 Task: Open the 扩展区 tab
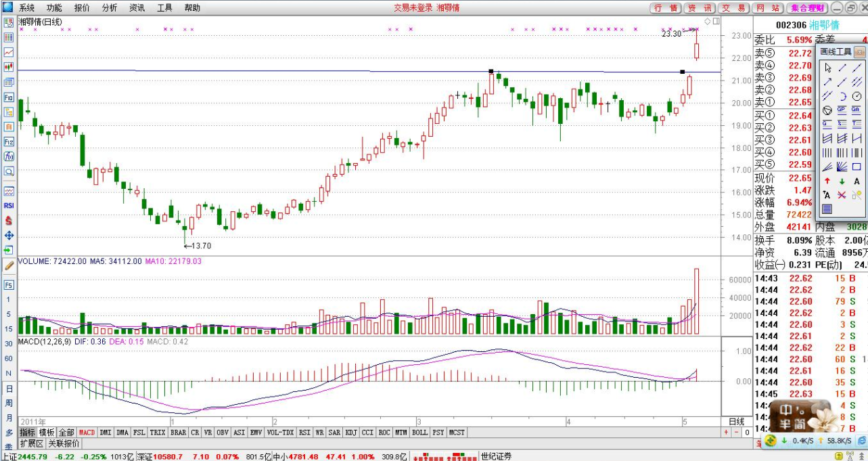[31, 443]
